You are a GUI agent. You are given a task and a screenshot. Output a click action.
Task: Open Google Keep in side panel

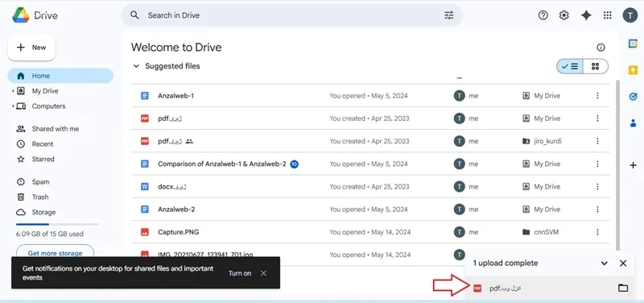tap(633, 70)
